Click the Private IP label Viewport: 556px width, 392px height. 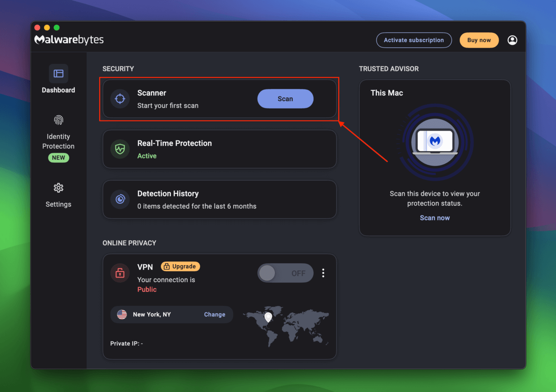click(126, 343)
